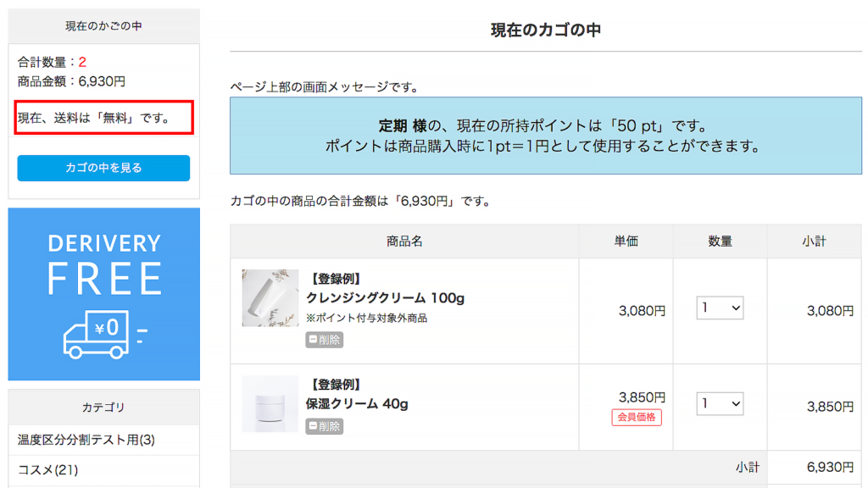Click the delivery truck icon in banner

96,333
